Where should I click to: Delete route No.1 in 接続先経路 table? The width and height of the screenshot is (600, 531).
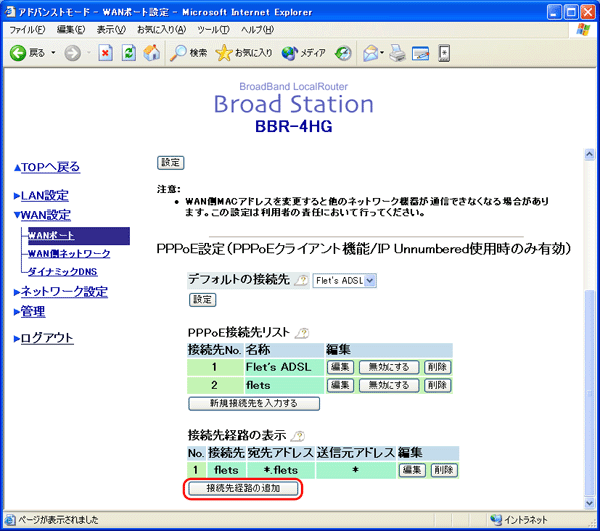(444, 470)
